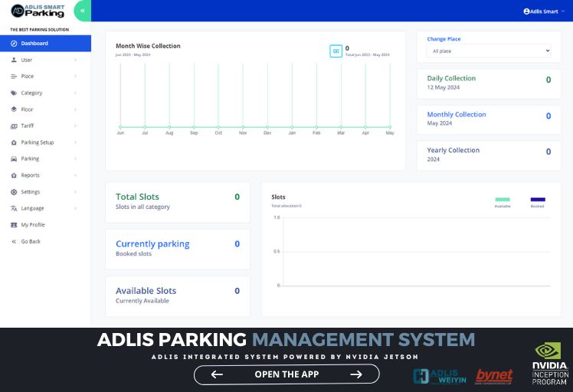Click the Open The App button

coord(286,374)
